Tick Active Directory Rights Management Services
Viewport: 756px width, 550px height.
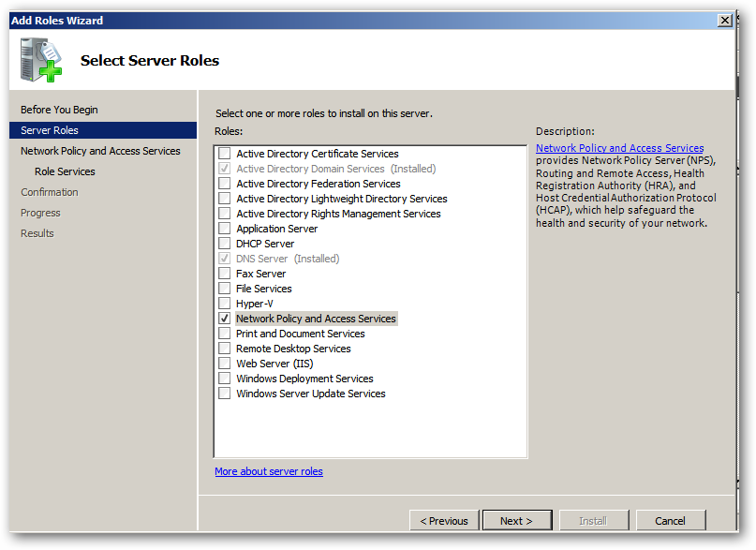click(x=224, y=214)
